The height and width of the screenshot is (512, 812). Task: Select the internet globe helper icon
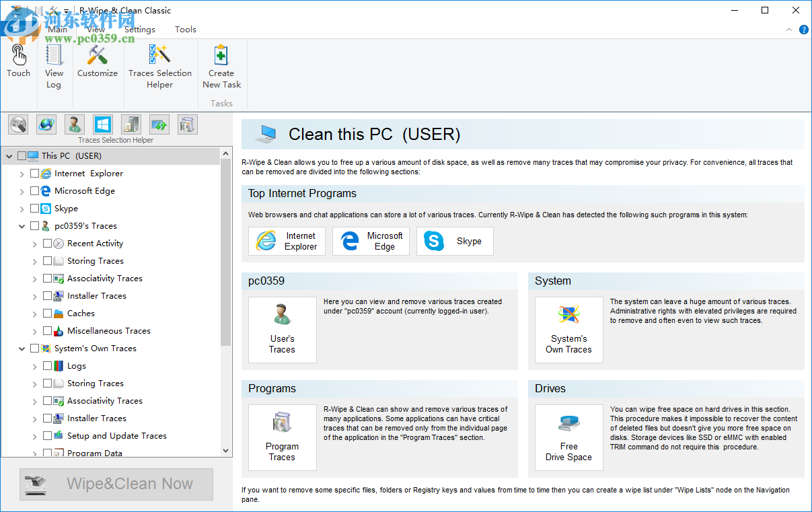(x=46, y=124)
